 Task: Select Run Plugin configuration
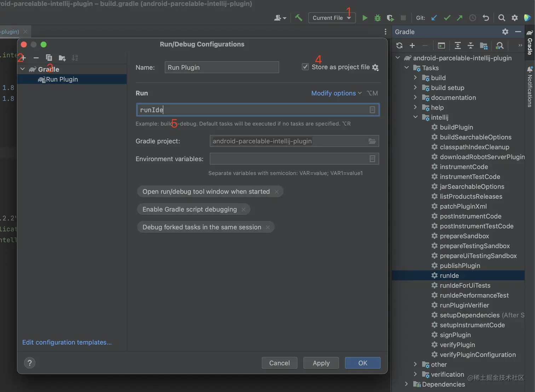72,80
